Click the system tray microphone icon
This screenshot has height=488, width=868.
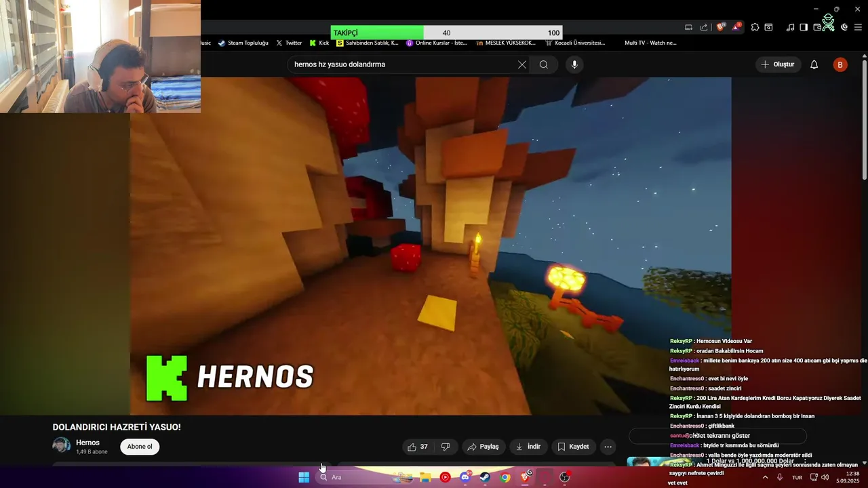780,477
